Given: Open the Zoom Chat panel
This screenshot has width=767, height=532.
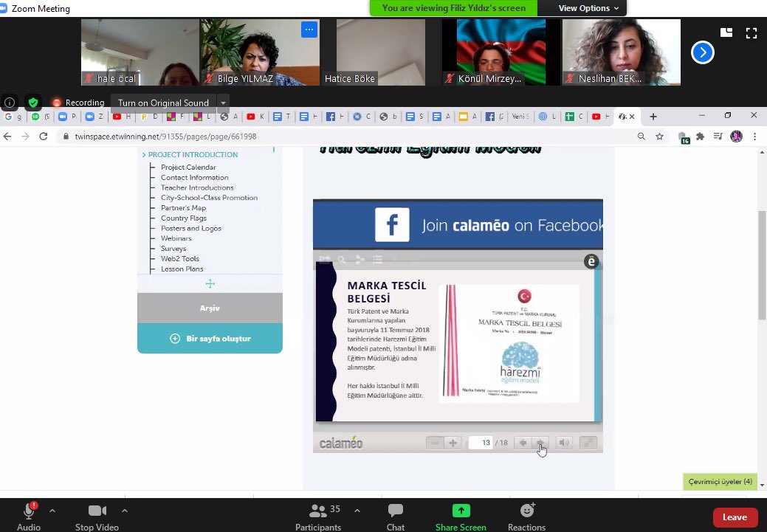Looking at the screenshot, I should (395, 517).
